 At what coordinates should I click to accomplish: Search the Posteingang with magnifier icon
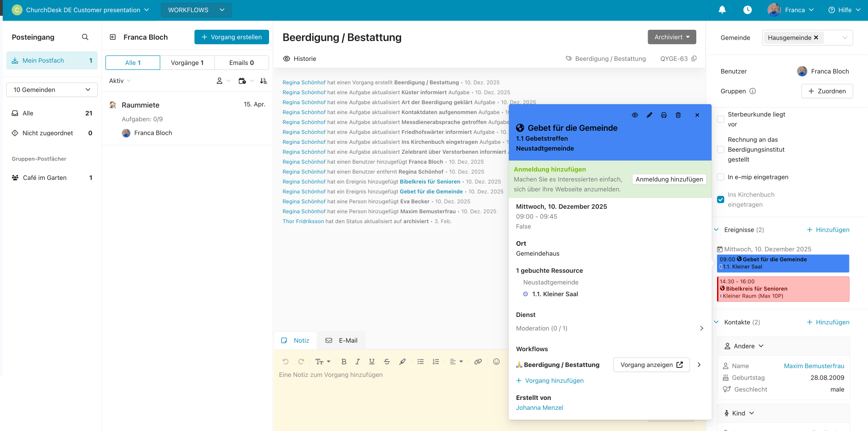(85, 37)
